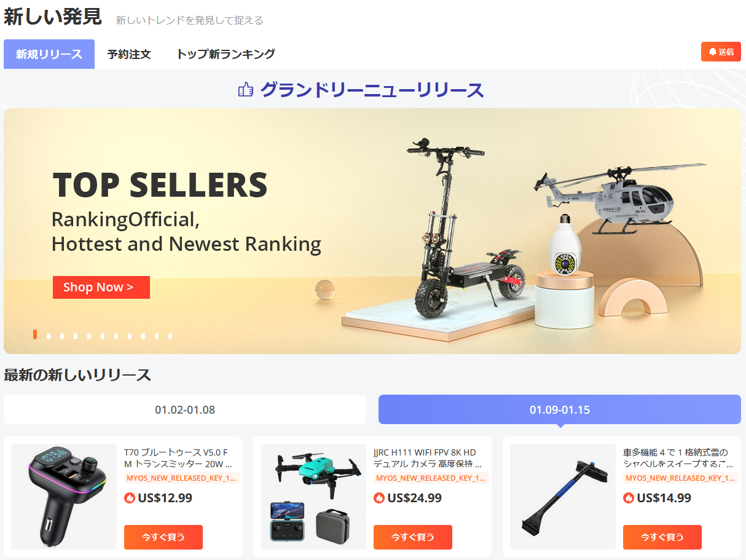Open the JJRC H111 drone product image
This screenshot has height=560, width=746.
pos(313,497)
